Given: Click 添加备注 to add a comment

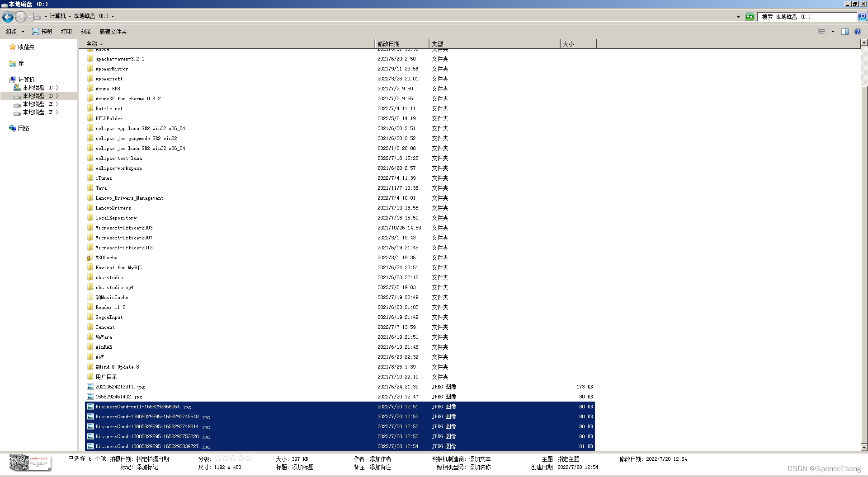Looking at the screenshot, I should 380,467.
